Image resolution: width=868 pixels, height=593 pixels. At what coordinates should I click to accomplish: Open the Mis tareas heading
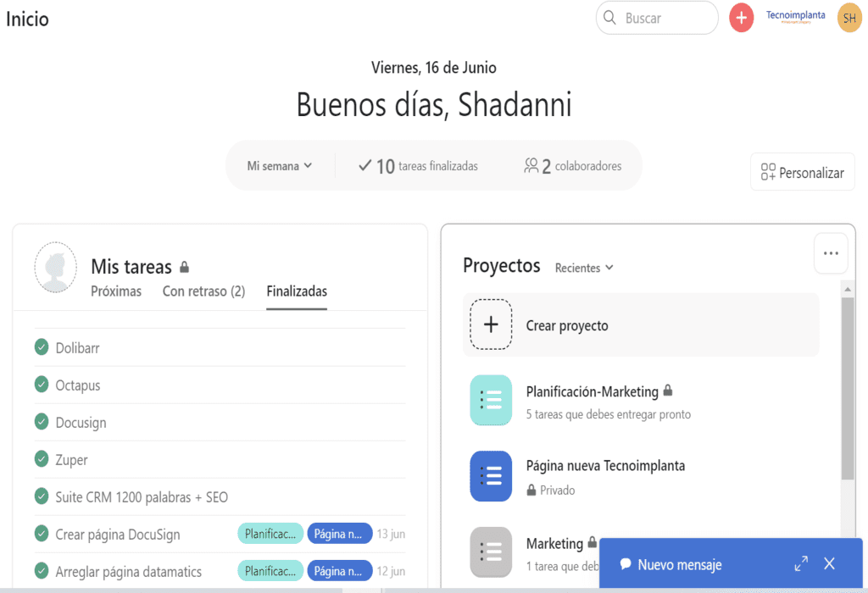131,267
